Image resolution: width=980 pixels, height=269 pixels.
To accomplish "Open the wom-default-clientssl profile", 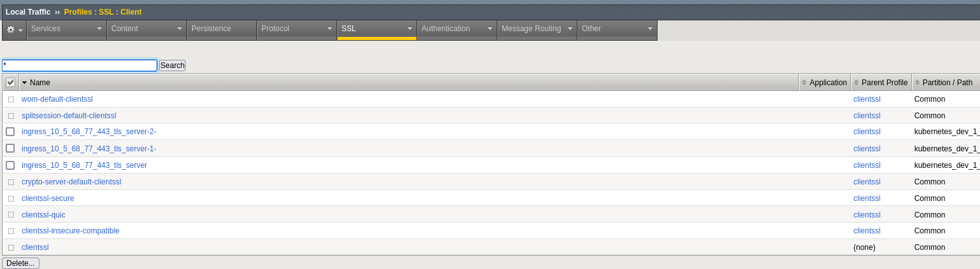I will click(x=57, y=99).
